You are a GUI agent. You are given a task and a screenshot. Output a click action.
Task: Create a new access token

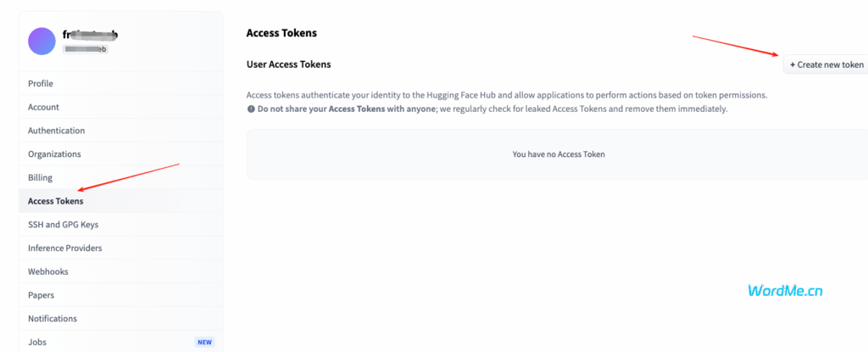point(826,64)
